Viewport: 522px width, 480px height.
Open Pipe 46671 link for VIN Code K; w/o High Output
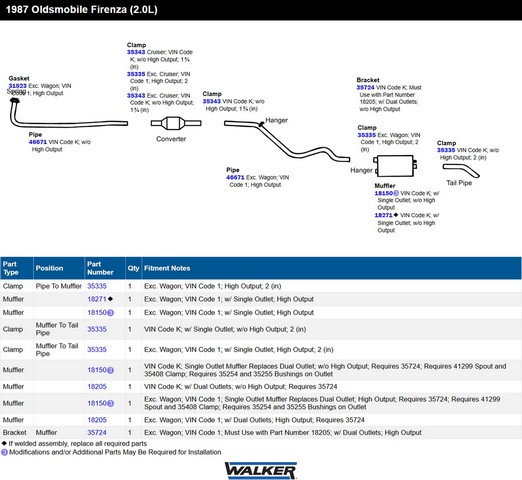click(38, 142)
